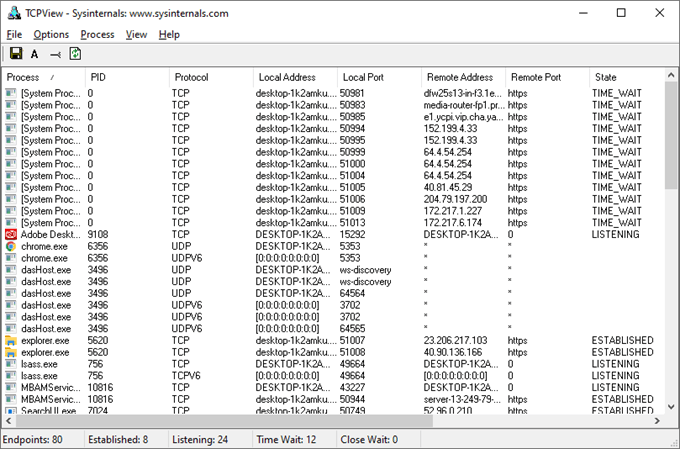The height and width of the screenshot is (449, 680).
Task: Click server-13-249-79 remote address
Action: (x=462, y=399)
